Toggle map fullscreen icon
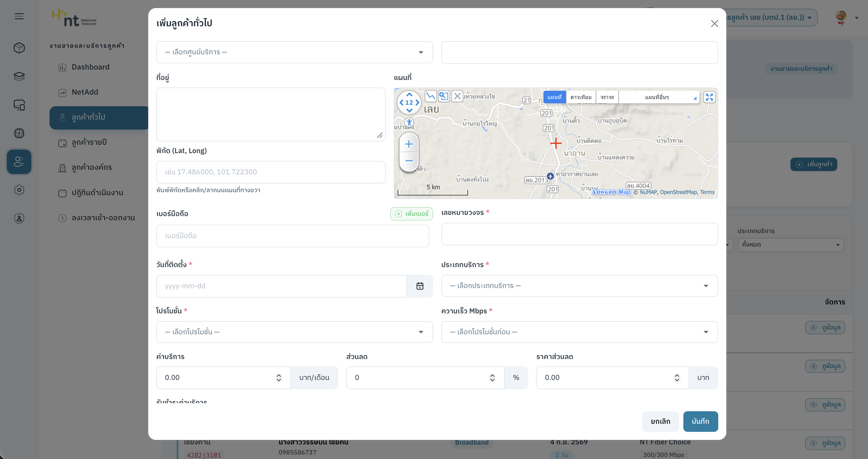 [x=709, y=97]
